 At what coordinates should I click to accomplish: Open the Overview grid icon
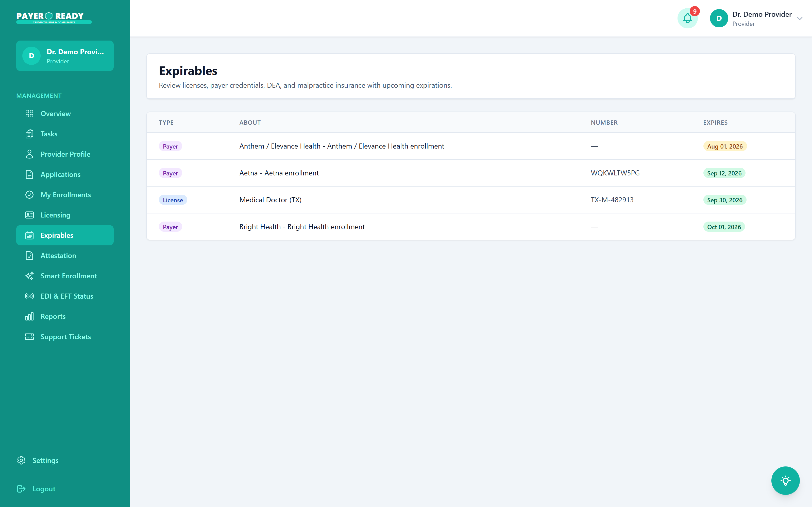click(29, 114)
